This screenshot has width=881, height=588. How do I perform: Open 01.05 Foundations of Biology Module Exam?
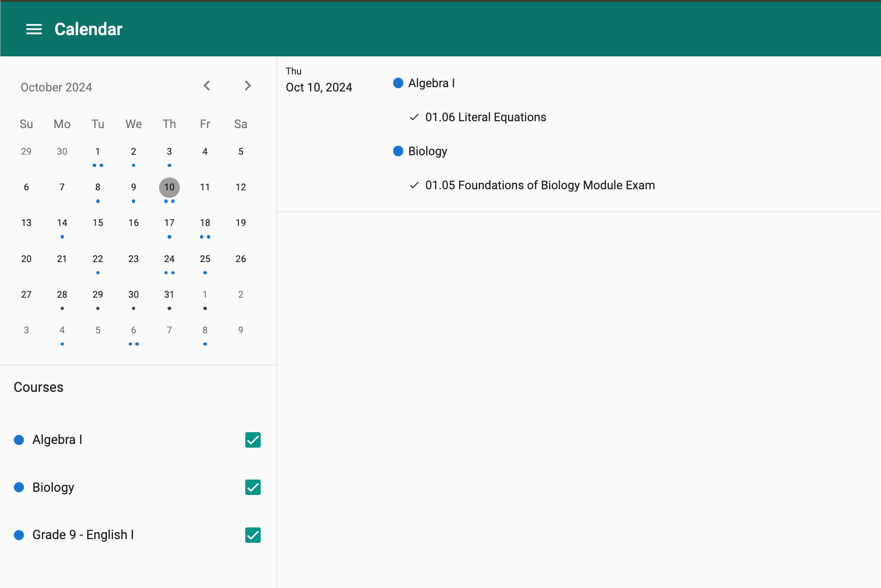(x=539, y=186)
